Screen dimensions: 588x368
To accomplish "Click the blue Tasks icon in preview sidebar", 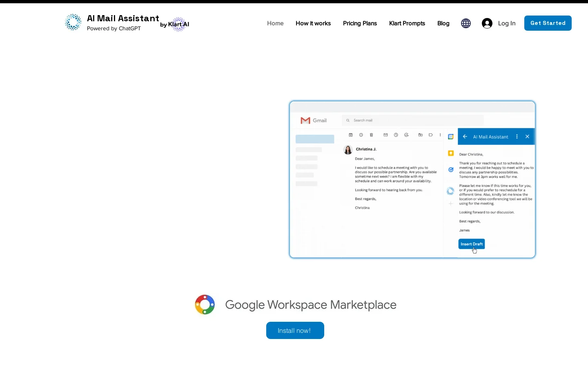I will tap(451, 169).
